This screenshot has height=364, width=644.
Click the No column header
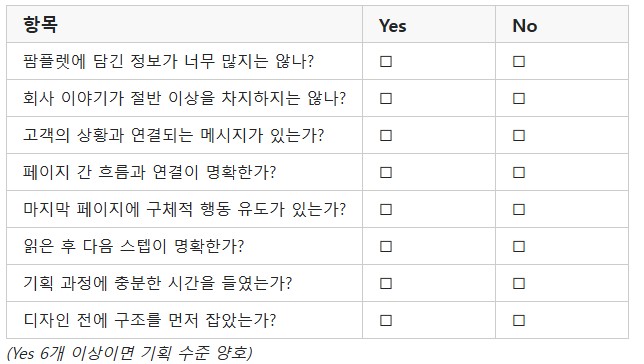pyautogui.click(x=525, y=26)
